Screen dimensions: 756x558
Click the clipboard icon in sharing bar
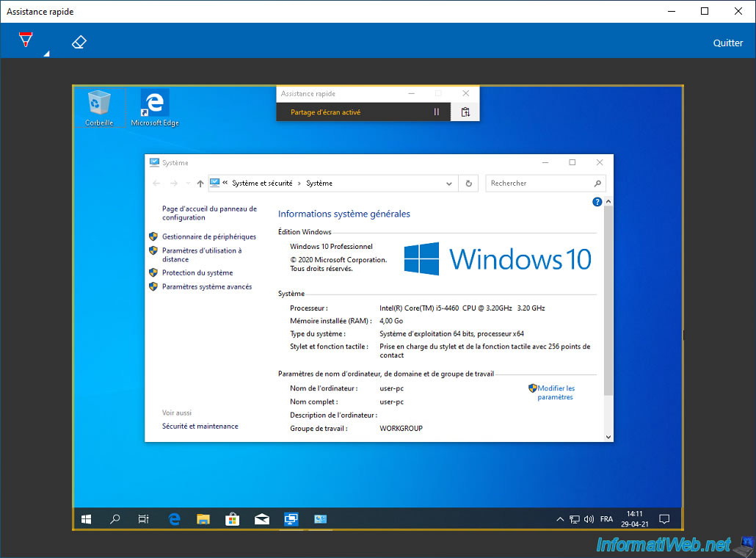(465, 112)
